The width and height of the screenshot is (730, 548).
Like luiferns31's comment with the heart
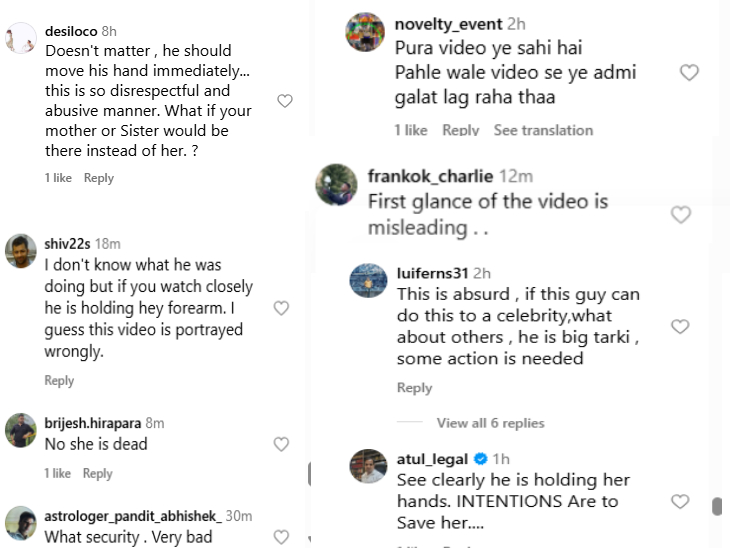click(680, 327)
